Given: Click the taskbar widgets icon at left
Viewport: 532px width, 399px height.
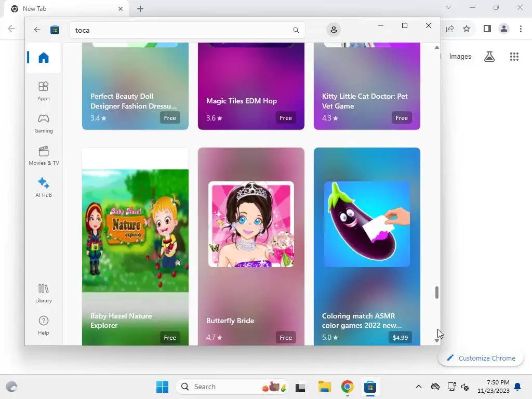Looking at the screenshot, I should coord(11,387).
